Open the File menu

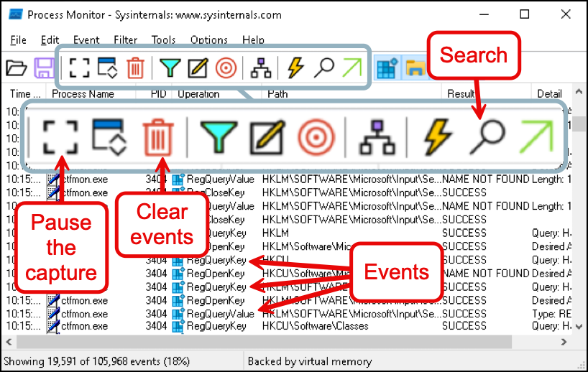(19, 39)
